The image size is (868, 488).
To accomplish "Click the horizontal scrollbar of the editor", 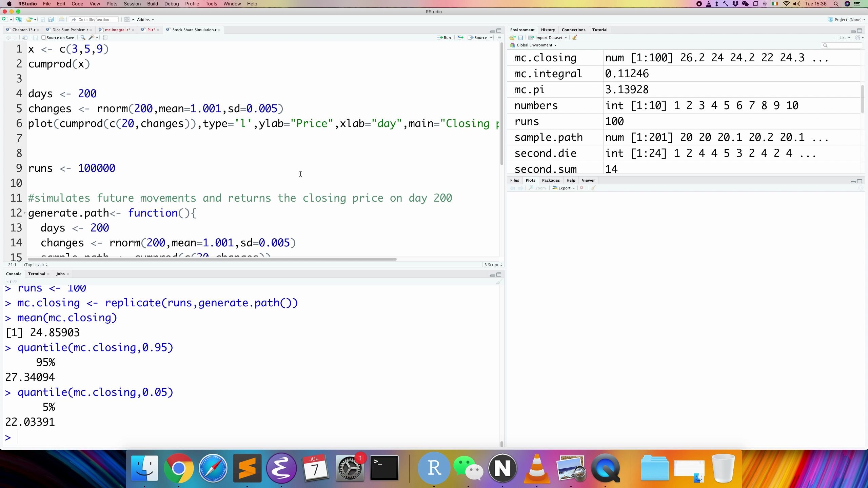I will (x=212, y=259).
